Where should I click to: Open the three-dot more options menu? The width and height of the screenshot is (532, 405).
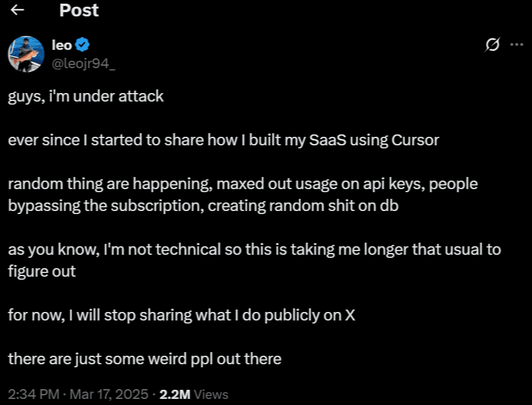[517, 44]
